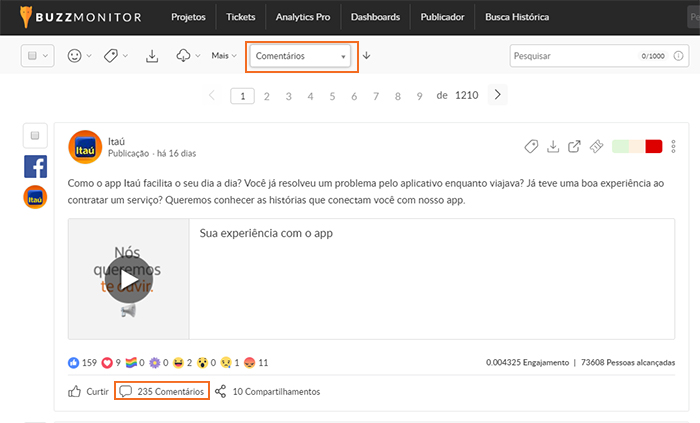Tag the Itaú post
Viewport: 700px width, 423px height.
pos(531,147)
